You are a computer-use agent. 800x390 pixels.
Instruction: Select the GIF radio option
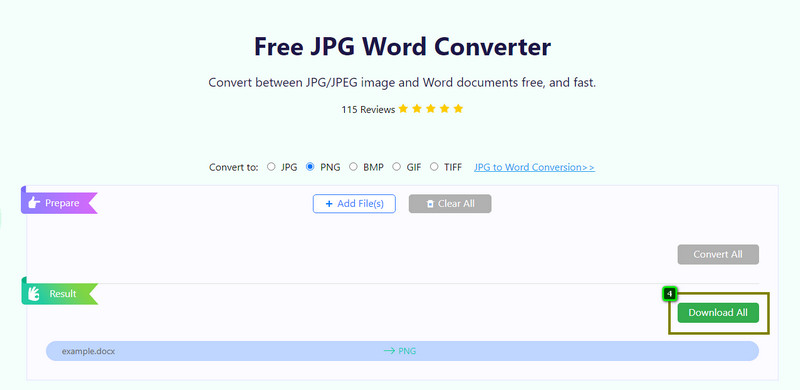pos(396,166)
